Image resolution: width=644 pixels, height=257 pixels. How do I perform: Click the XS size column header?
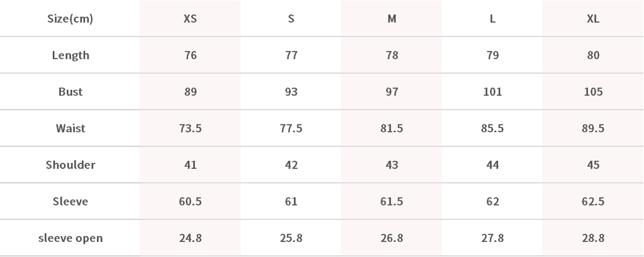[190, 19]
